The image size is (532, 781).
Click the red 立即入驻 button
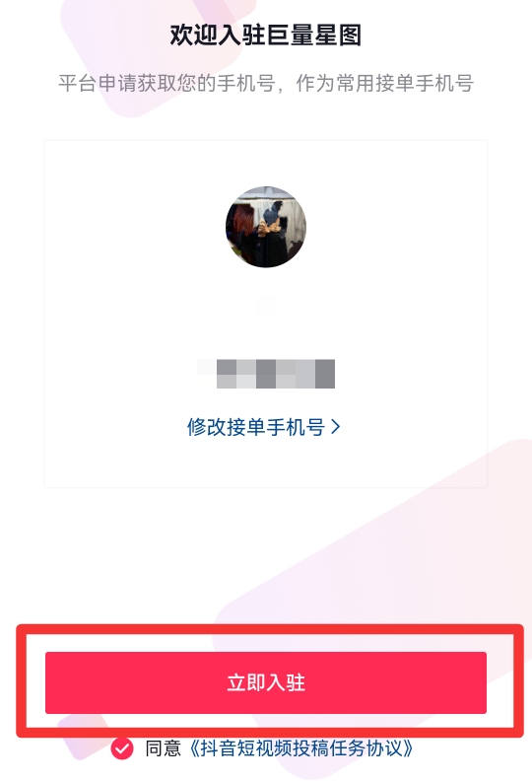pyautogui.click(x=266, y=682)
